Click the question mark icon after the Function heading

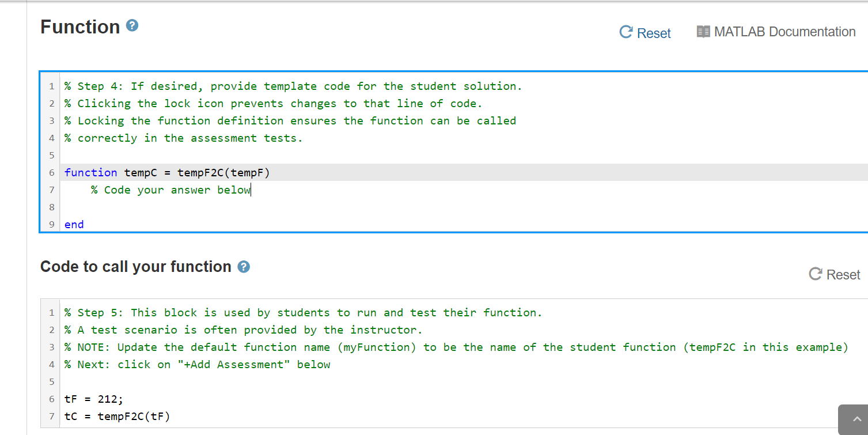[x=131, y=25]
